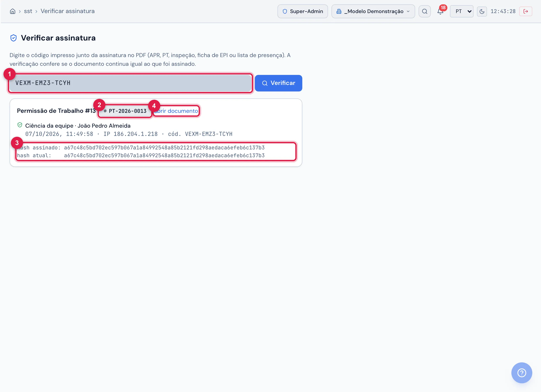Click the shield icon beside page title
This screenshot has width=541, height=392.
pyautogui.click(x=14, y=38)
